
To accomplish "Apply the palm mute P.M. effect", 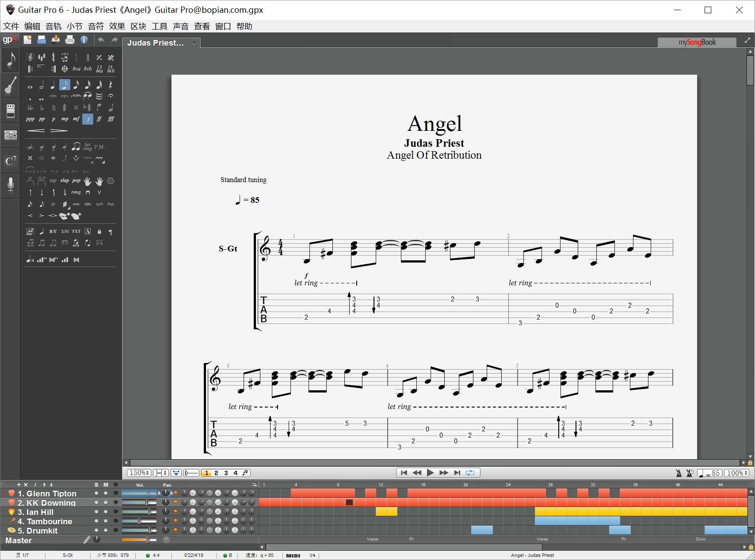I will pos(99,147).
